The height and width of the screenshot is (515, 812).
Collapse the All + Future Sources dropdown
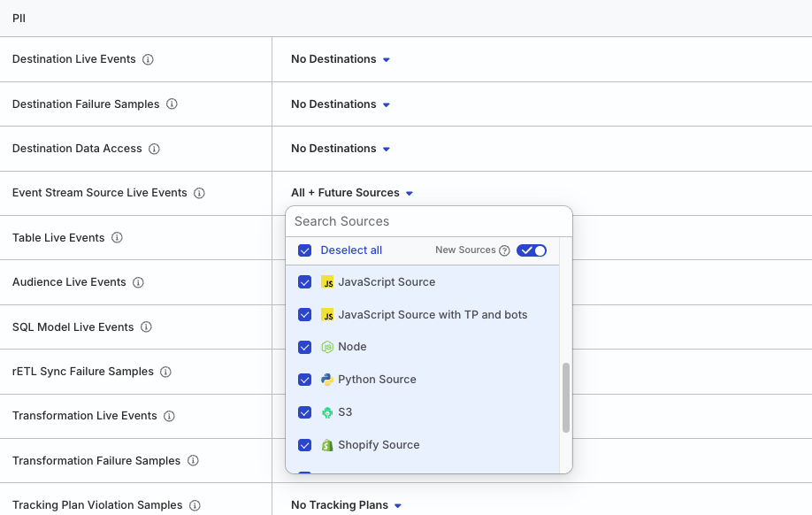(x=352, y=193)
